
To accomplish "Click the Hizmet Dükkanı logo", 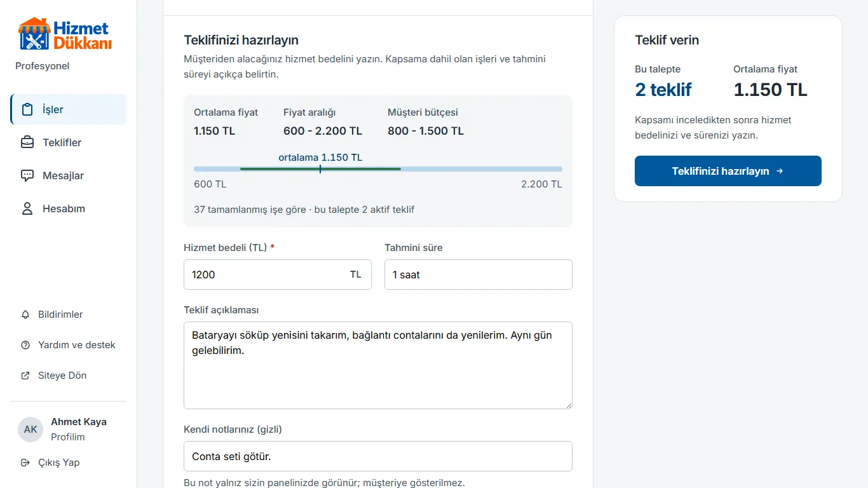I will pyautogui.click(x=65, y=34).
